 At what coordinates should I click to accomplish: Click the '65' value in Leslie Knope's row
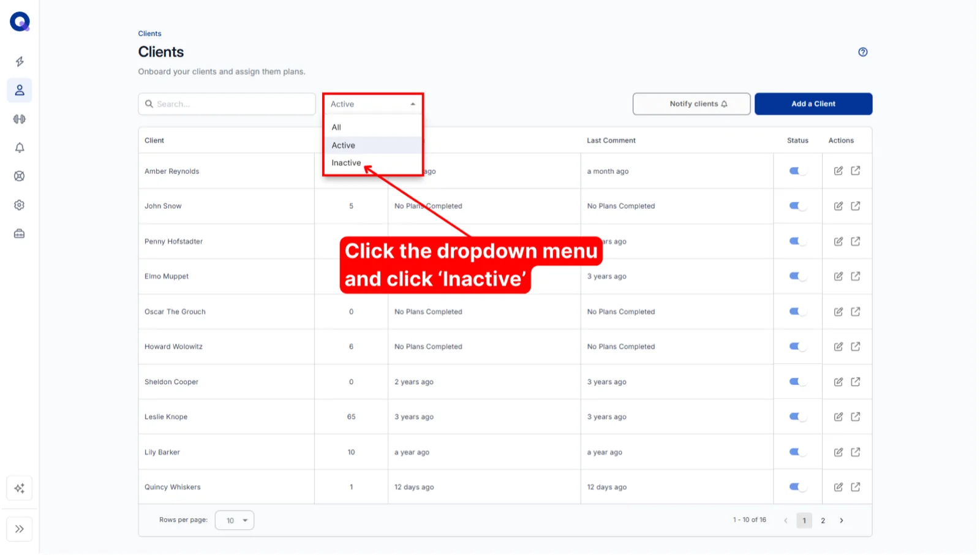pos(351,417)
